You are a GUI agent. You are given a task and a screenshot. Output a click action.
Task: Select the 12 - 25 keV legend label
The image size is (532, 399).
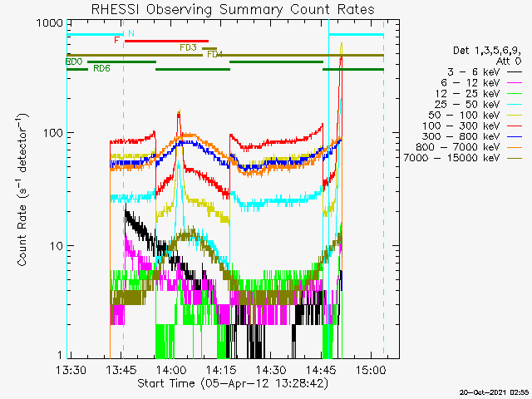467,94
